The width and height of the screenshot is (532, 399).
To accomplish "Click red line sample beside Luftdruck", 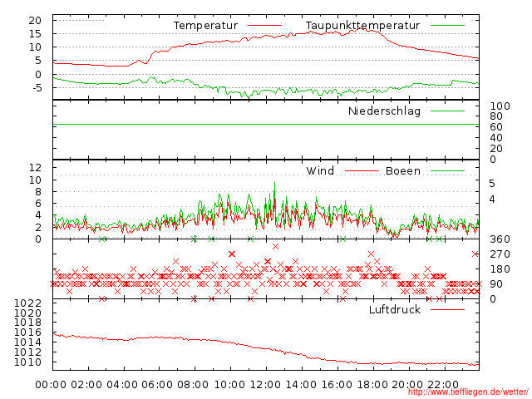I will coord(447,309).
